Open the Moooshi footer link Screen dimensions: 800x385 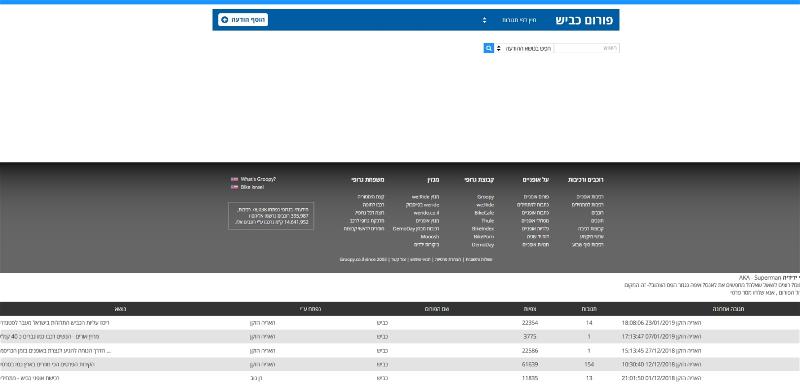(x=430, y=237)
